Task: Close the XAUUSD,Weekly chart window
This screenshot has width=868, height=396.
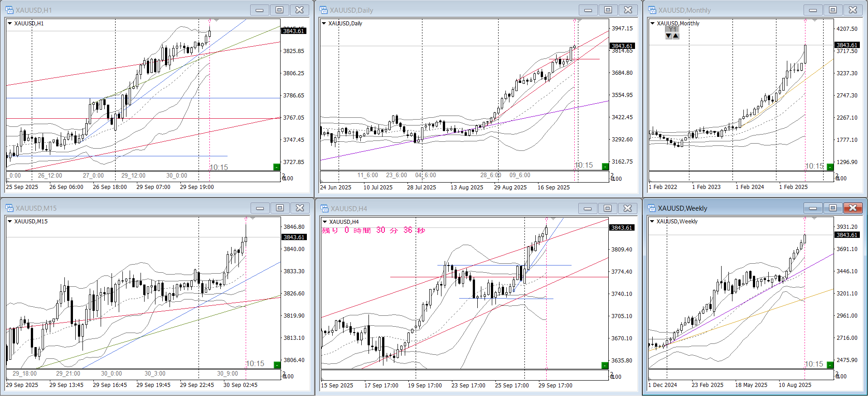Action: click(x=853, y=208)
